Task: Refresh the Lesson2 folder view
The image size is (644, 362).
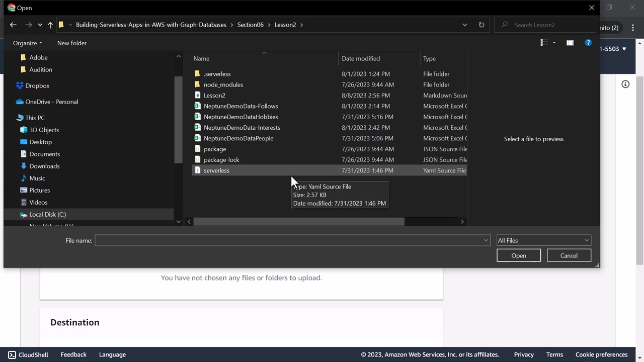Action: [x=481, y=25]
